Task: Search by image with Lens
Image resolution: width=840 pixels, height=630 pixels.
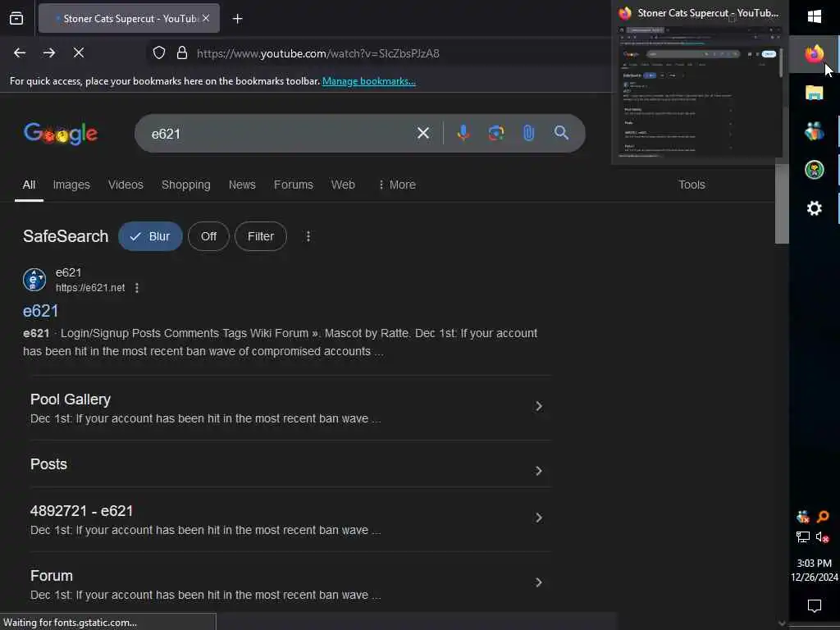Action: pos(496,133)
